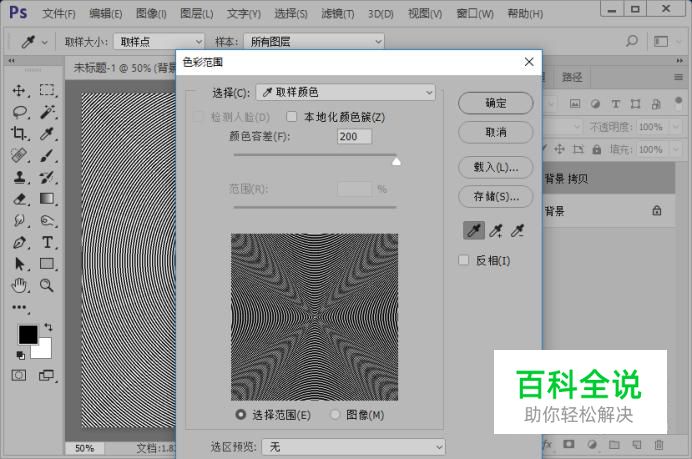Select the Gradient tool
692x459 pixels.
[46, 199]
